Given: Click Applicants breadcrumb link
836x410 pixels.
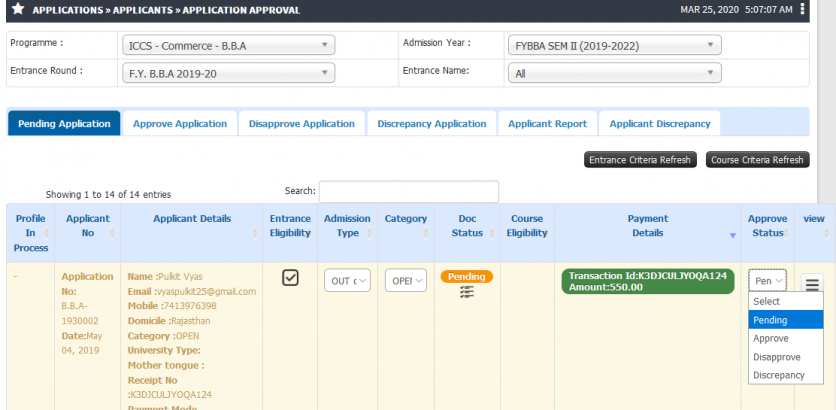Looking at the screenshot, I should coord(143,10).
